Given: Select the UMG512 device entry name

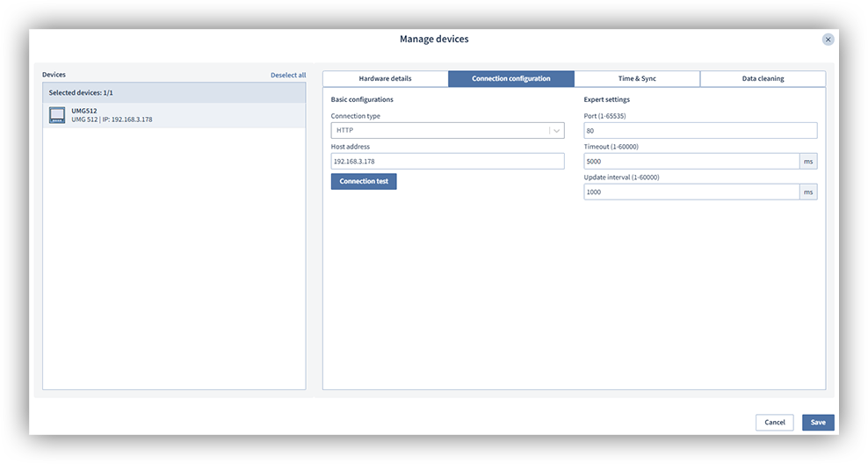Looking at the screenshot, I should pyautogui.click(x=84, y=111).
